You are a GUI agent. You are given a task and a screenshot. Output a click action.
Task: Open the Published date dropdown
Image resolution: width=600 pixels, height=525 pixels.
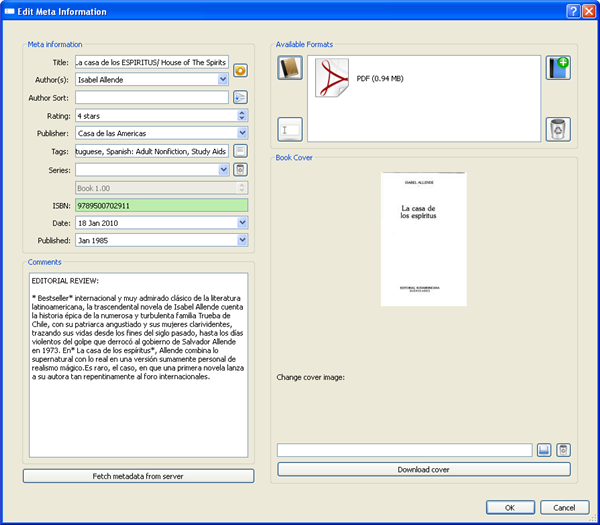[x=242, y=240]
